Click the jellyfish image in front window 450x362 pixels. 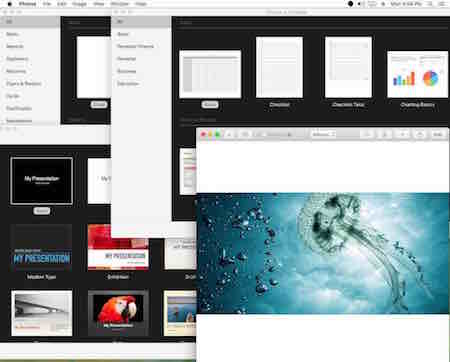[323, 253]
